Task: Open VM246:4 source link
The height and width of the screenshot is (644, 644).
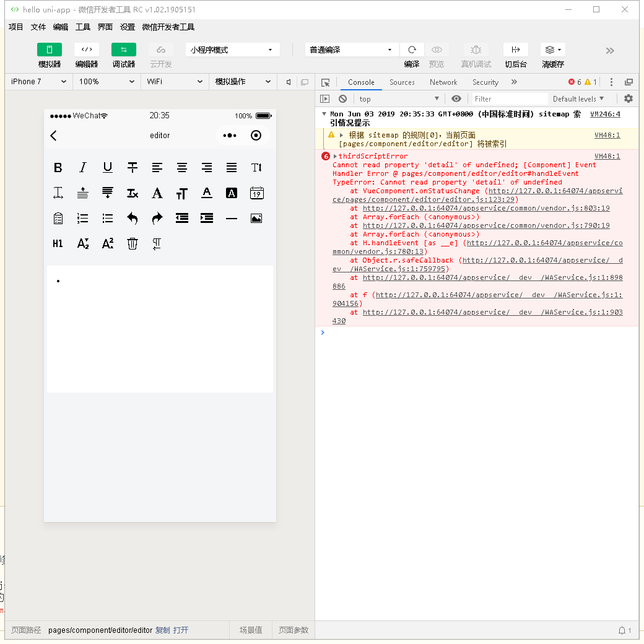Action: (x=605, y=114)
